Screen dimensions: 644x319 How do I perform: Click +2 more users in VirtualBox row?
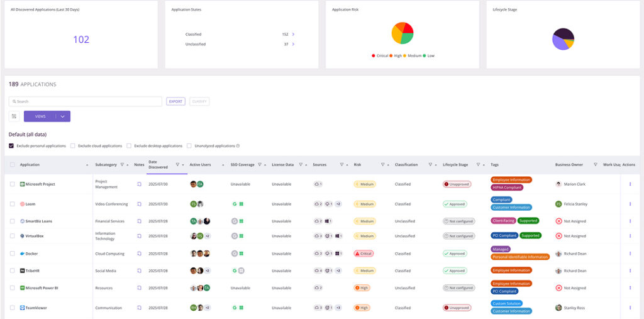(x=208, y=236)
